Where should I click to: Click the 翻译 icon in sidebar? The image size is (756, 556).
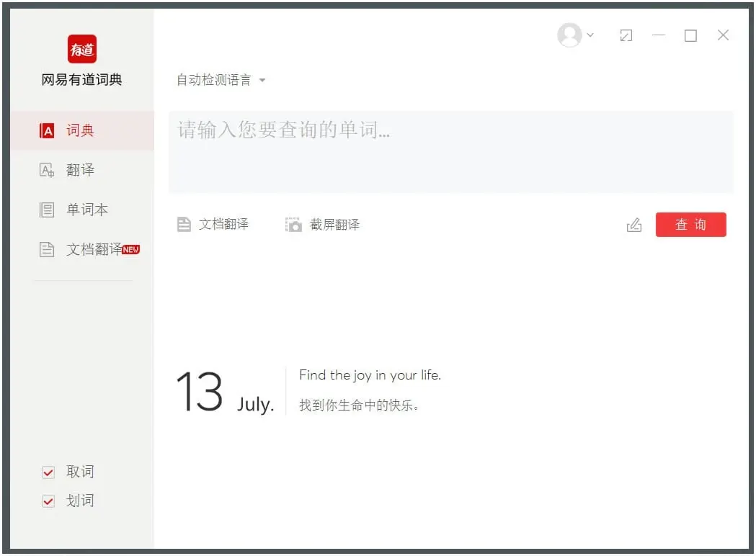pyautogui.click(x=47, y=170)
